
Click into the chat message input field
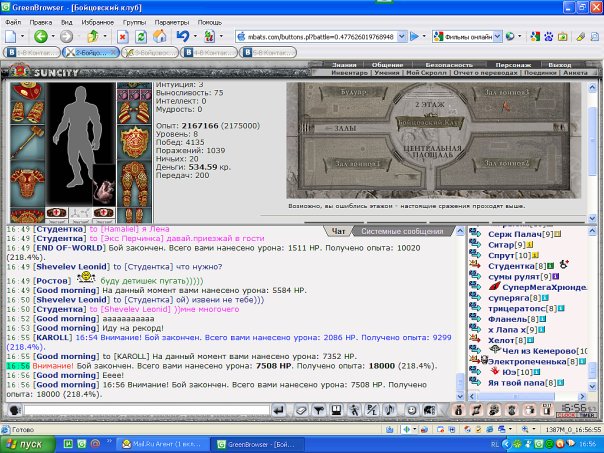[x=146, y=411]
